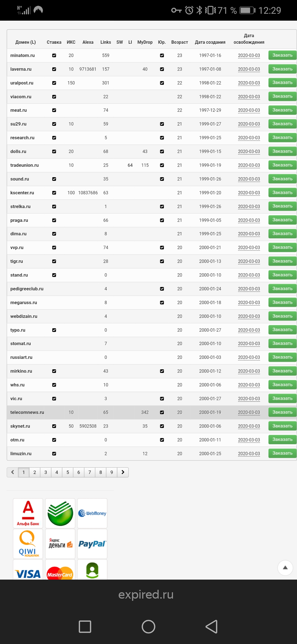Go to previous page with left chevron
The image size is (297, 644).
pos(13,472)
